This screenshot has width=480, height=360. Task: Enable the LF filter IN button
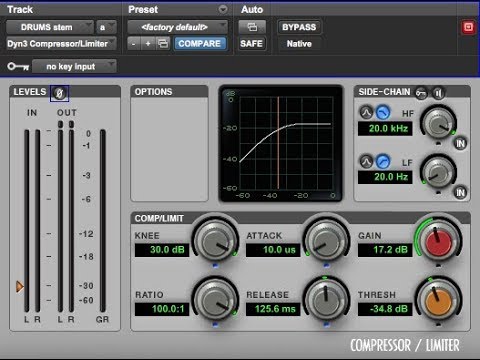(x=460, y=192)
